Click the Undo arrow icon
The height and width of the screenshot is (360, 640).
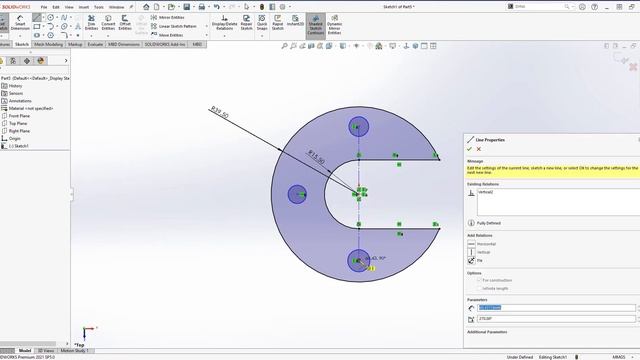(x=217, y=7)
